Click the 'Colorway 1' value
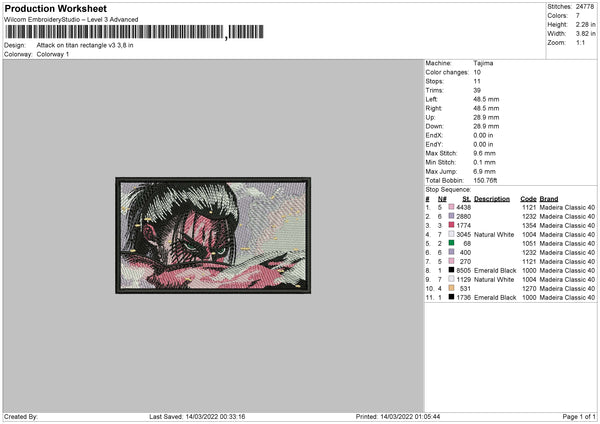 click(53, 54)
